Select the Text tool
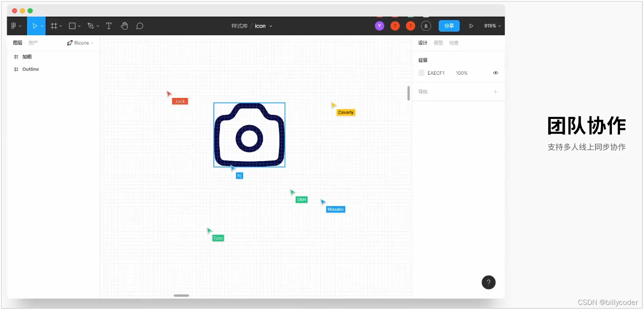The height and width of the screenshot is (310, 644). (x=109, y=26)
